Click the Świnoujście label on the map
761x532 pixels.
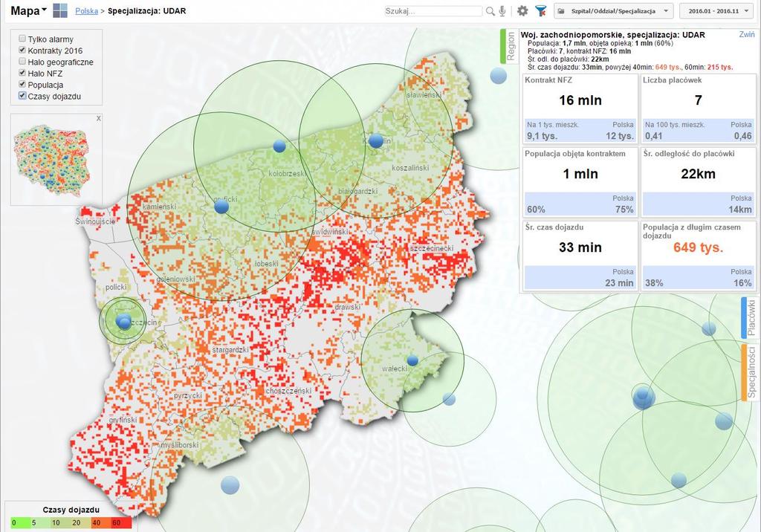click(x=95, y=221)
